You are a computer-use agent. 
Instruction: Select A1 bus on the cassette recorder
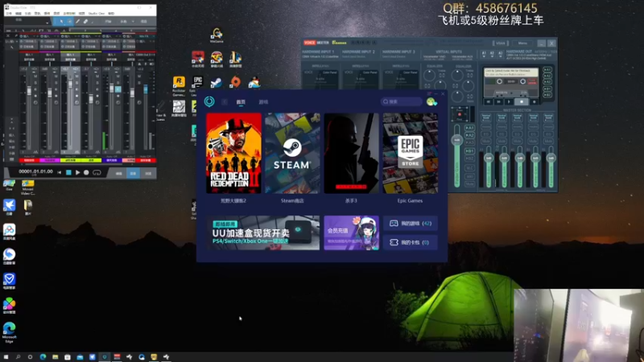click(x=547, y=70)
